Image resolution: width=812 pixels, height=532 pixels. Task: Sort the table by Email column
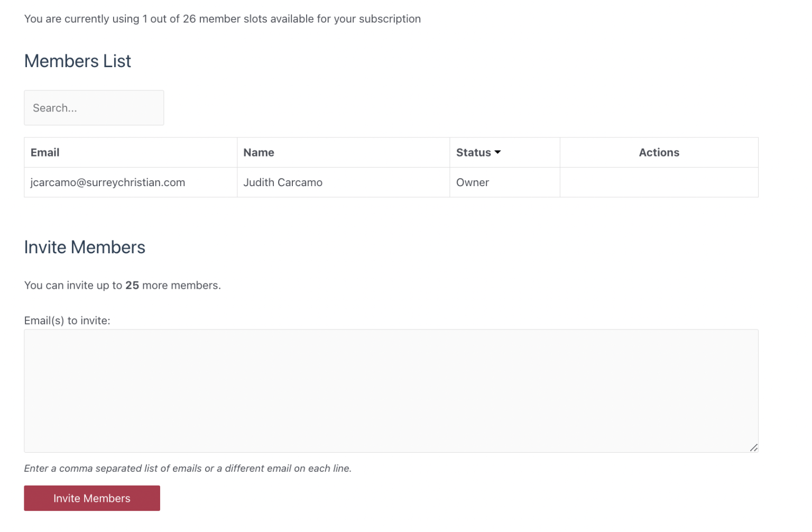pos(45,152)
